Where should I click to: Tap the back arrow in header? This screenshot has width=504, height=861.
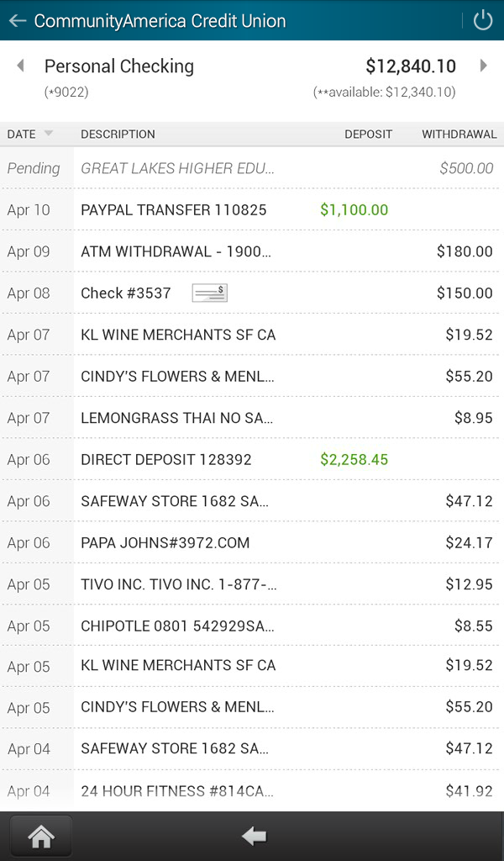[x=17, y=20]
